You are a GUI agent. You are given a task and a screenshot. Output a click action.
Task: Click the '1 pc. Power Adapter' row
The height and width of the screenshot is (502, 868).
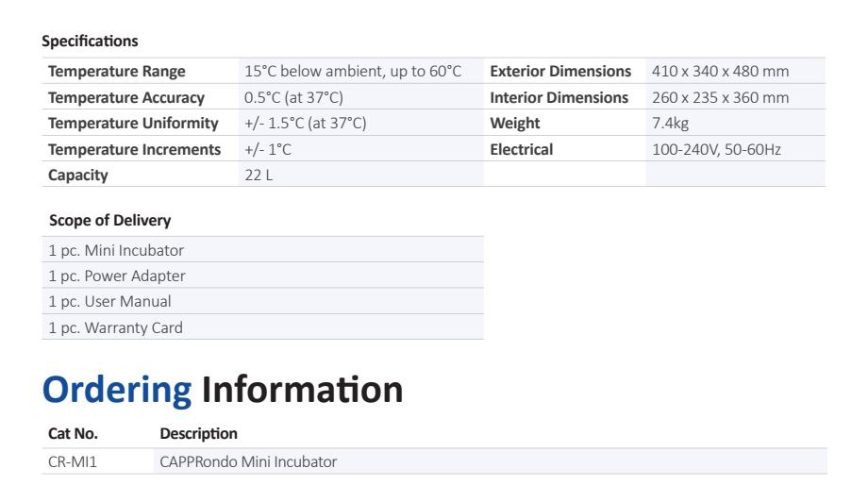pyautogui.click(x=117, y=276)
